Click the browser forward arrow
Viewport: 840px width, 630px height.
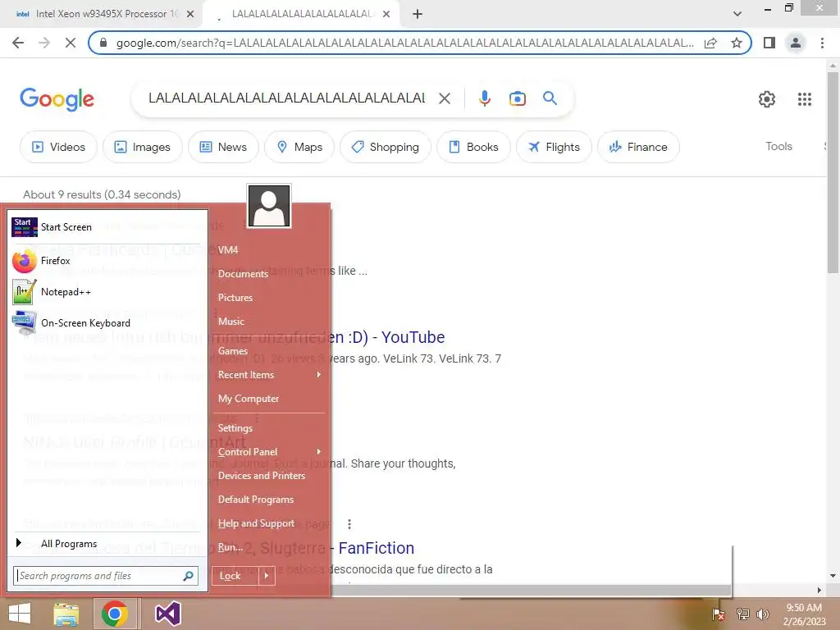coord(44,43)
